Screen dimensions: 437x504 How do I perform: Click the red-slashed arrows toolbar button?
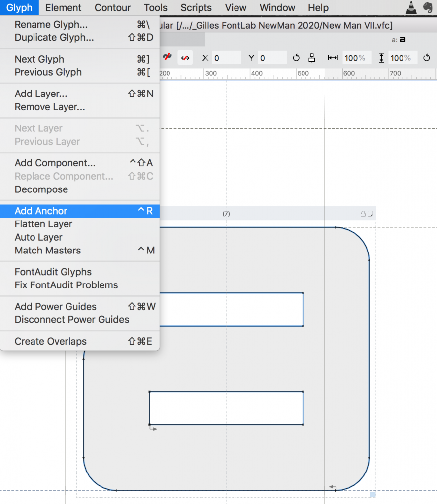tap(185, 58)
